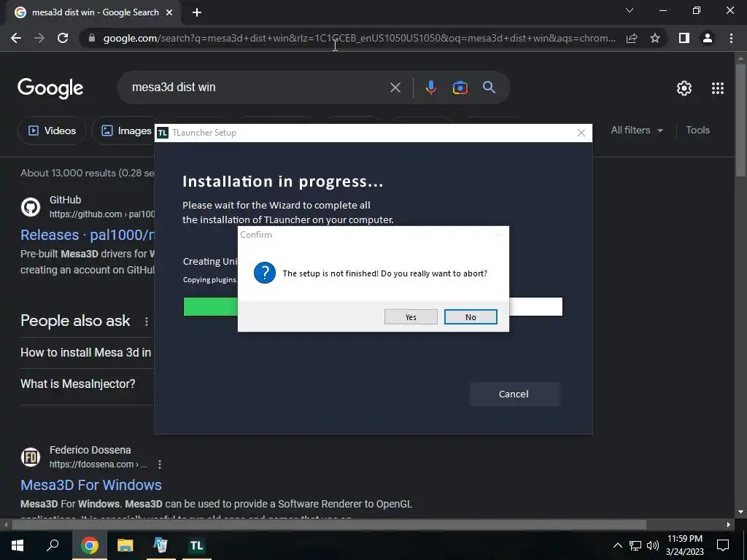
Task: Click Cancel in the TLauncher Setup window
Action: [x=514, y=394]
